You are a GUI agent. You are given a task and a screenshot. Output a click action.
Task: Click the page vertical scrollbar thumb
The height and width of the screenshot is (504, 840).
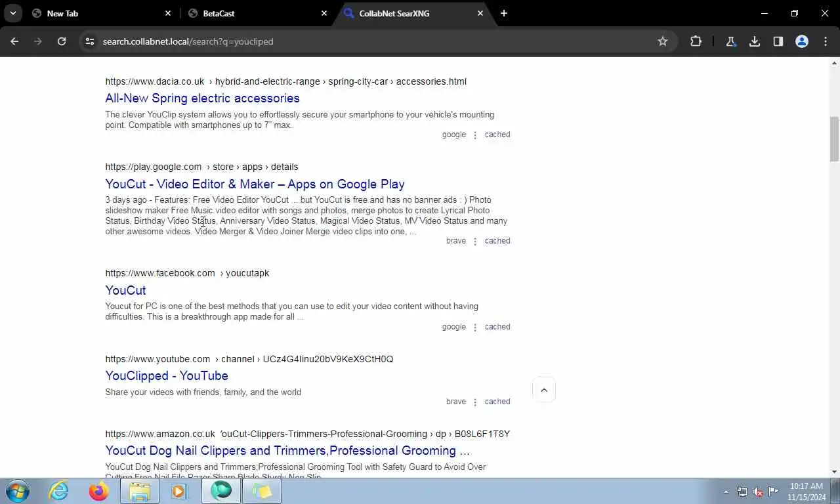(x=835, y=139)
